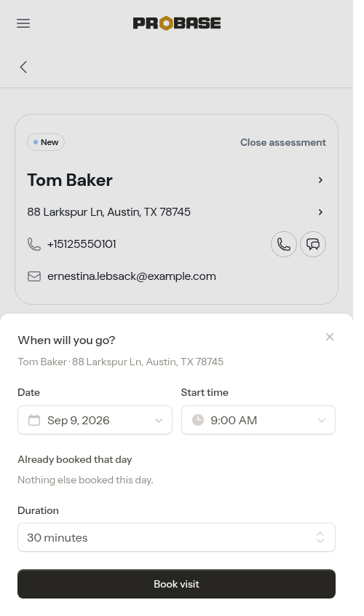Click the address 88 Larkspur Ln, Austin

pyautogui.click(x=109, y=212)
